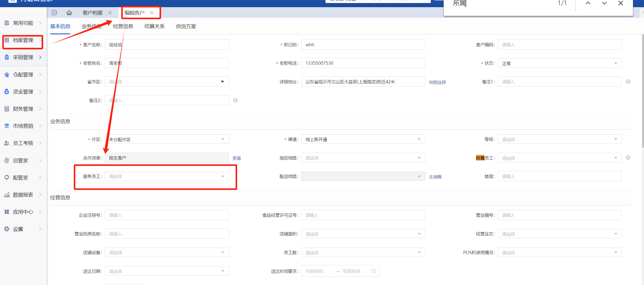
Task: Click help icon beside 所属员工 dropdown
Action: 628,158
